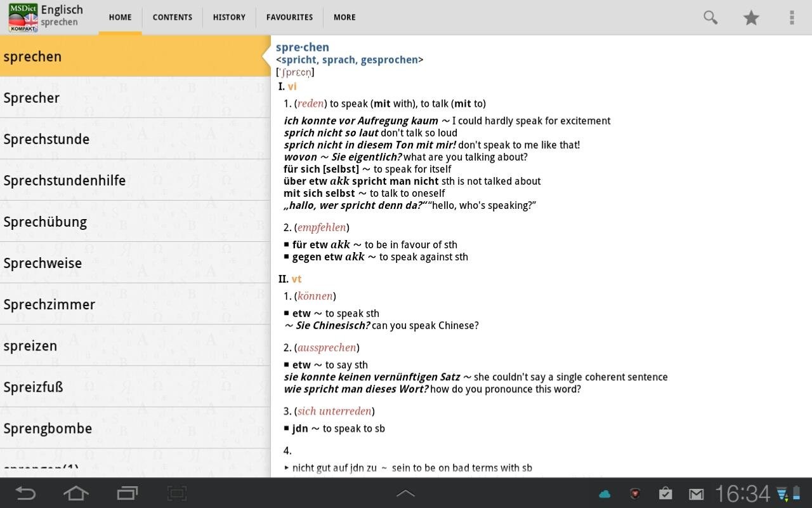Select 'Sprecher' in the word list
Viewport: 812px width, 508px height.
coord(135,97)
